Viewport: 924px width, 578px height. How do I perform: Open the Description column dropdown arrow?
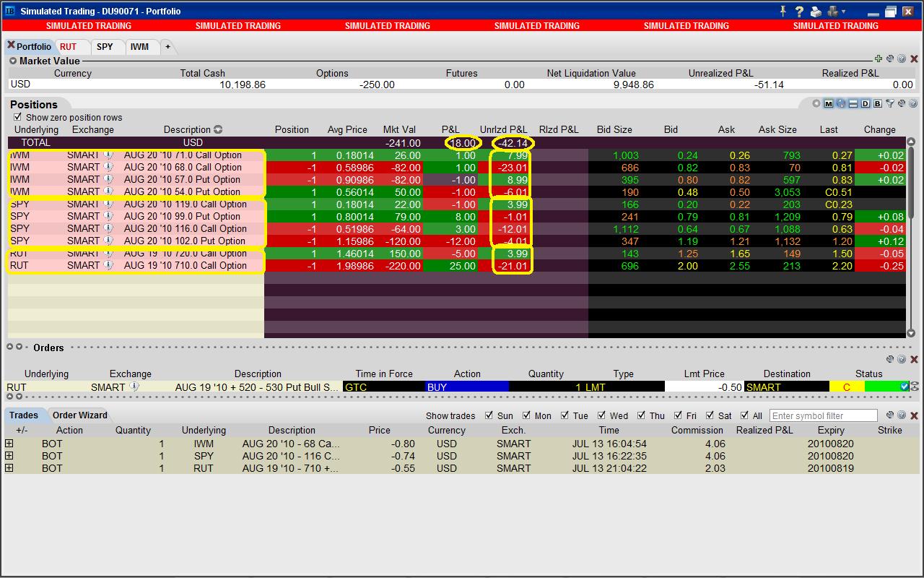[218, 130]
